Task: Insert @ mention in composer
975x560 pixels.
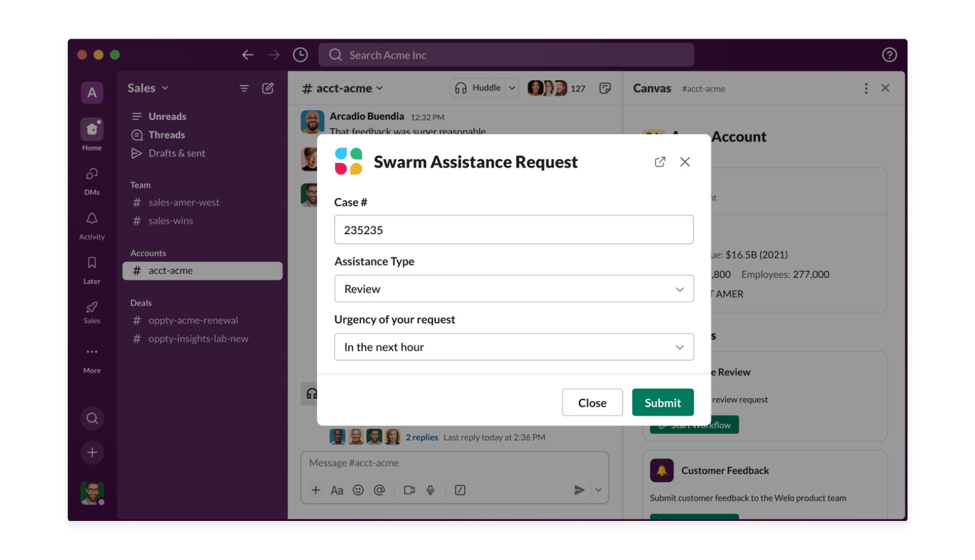Action: point(380,490)
